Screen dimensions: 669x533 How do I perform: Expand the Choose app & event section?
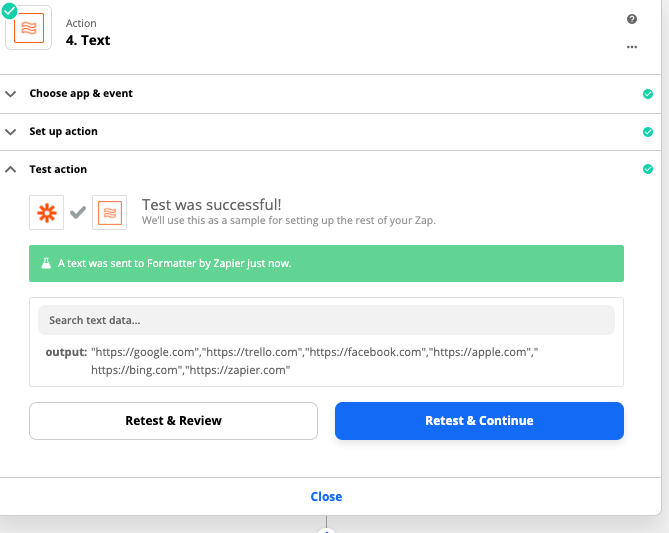coord(11,94)
